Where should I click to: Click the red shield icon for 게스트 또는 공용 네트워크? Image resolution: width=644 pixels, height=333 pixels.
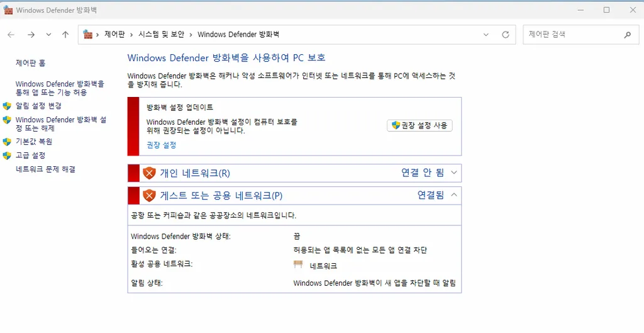tap(149, 195)
